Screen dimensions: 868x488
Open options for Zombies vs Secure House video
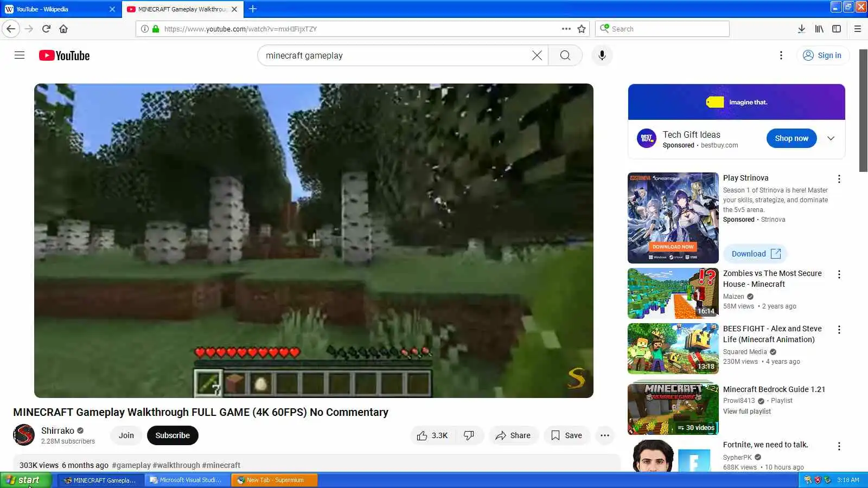pos(839,274)
